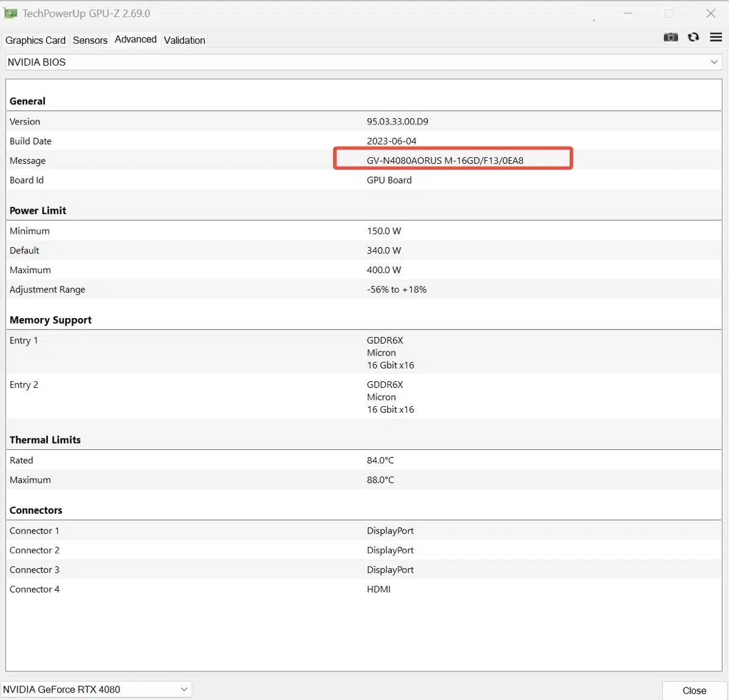Select the Connector 3 row label
This screenshot has height=700, width=729.
(x=34, y=569)
